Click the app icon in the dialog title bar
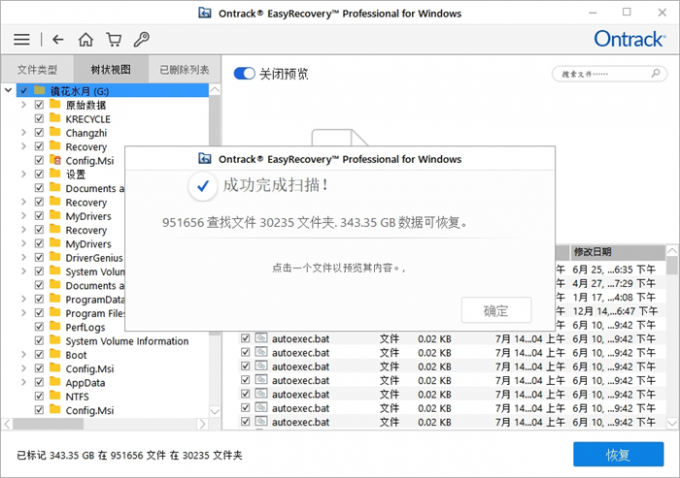Screen dimensions: 680x478 tap(205, 159)
